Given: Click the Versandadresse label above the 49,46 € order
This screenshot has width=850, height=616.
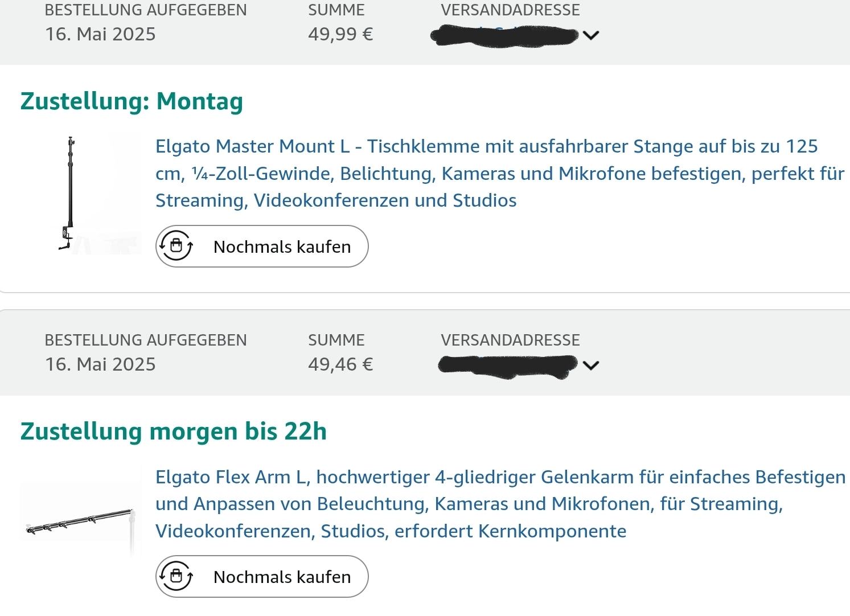Looking at the screenshot, I should (x=510, y=340).
